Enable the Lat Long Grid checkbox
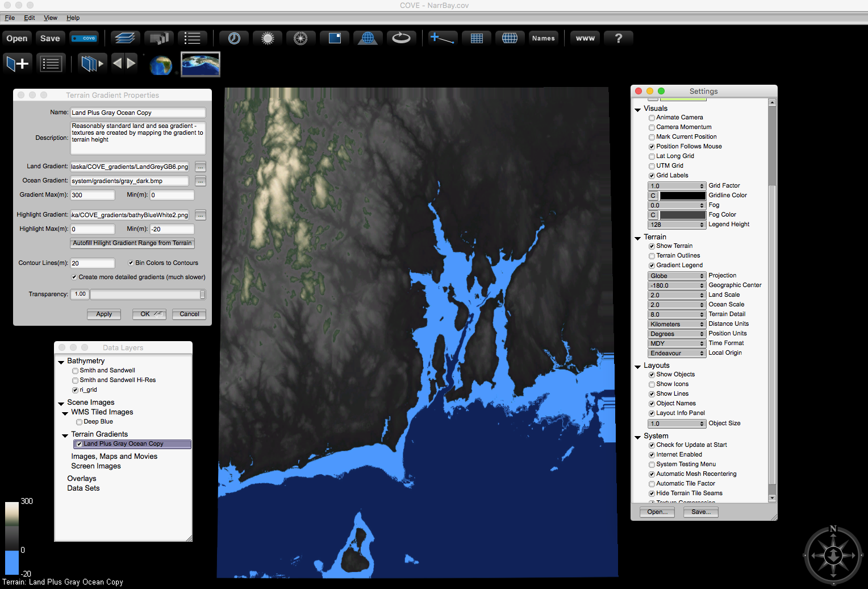 pos(652,156)
